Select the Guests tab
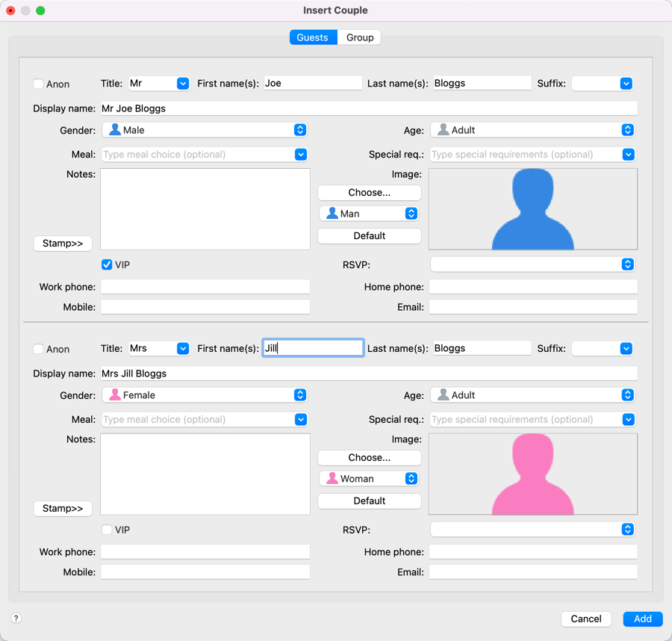 [312, 37]
